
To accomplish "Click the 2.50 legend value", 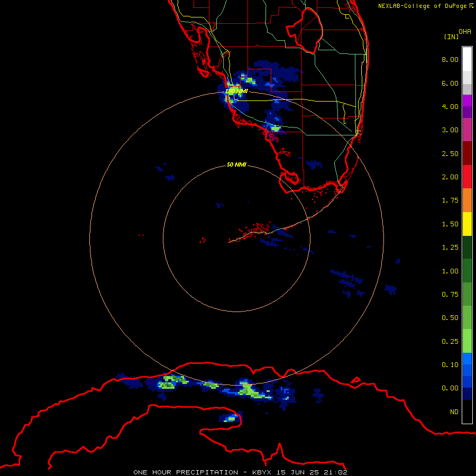I will click(450, 153).
